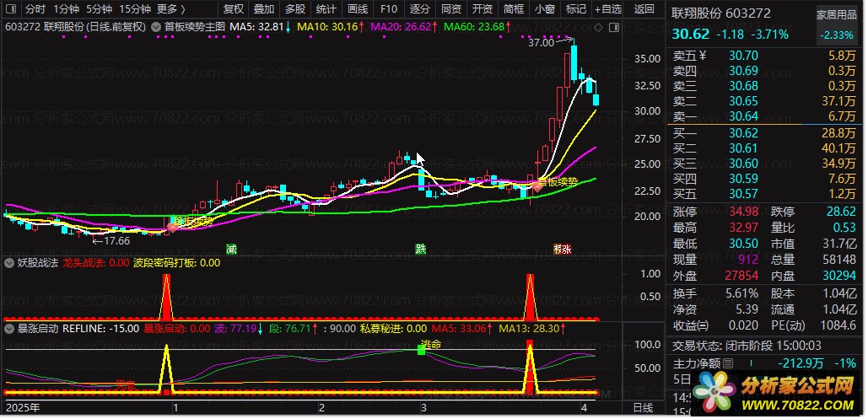The image size is (868, 419).
Task: Click the 简框 layout button
Action: pos(514,9)
